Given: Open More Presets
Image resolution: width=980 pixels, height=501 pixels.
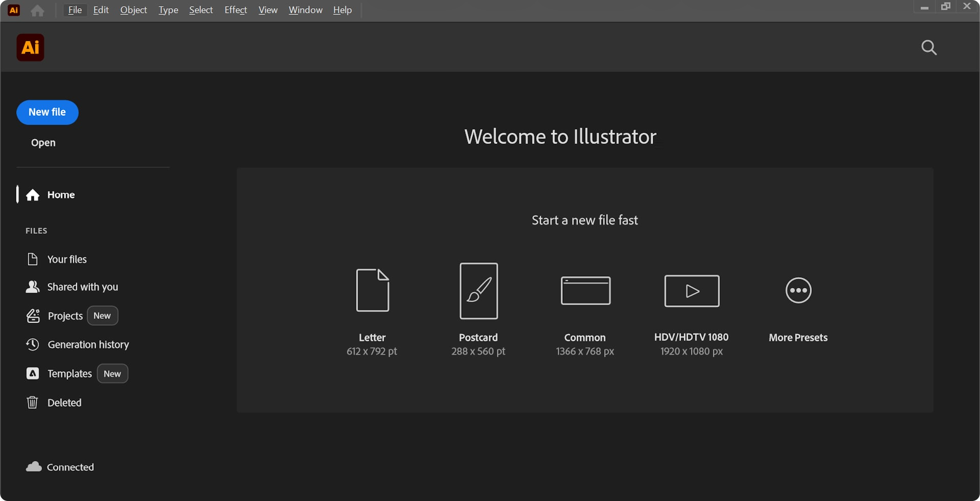Looking at the screenshot, I should coord(798,291).
